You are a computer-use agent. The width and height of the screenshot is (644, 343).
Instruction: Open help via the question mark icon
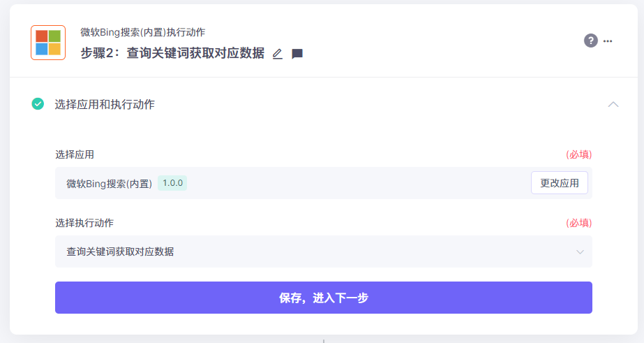(x=590, y=41)
